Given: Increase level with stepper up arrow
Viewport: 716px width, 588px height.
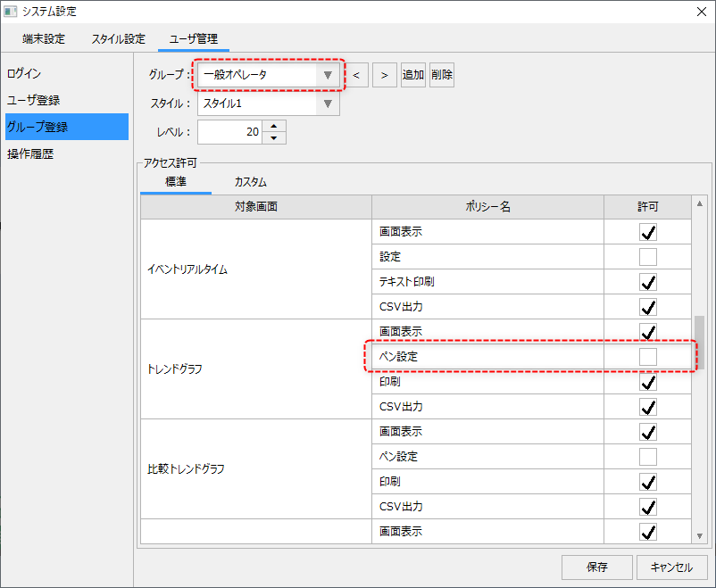Looking at the screenshot, I should pos(275,126).
